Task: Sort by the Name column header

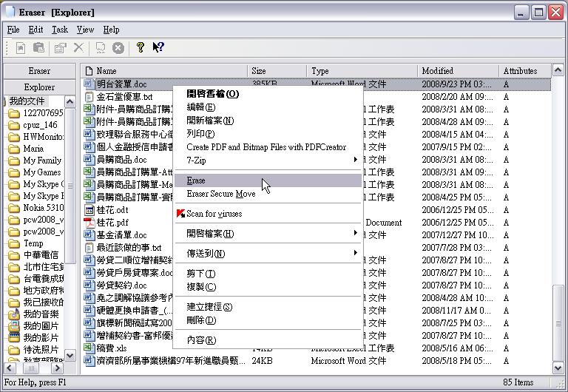Action: pyautogui.click(x=164, y=71)
